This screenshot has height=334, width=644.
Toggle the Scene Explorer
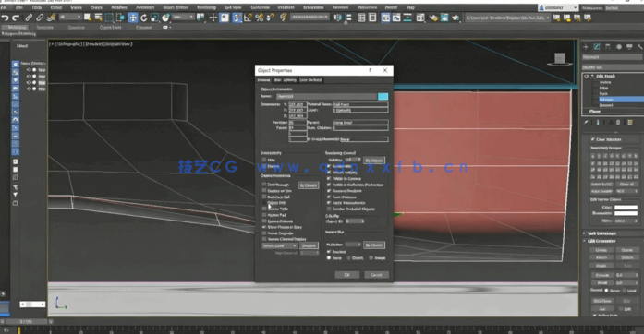pos(361,18)
